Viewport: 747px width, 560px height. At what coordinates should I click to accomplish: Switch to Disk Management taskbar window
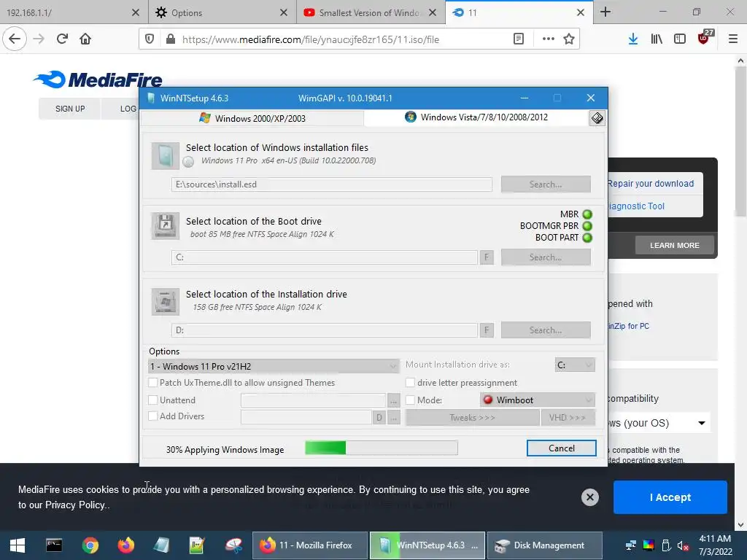coord(545,545)
